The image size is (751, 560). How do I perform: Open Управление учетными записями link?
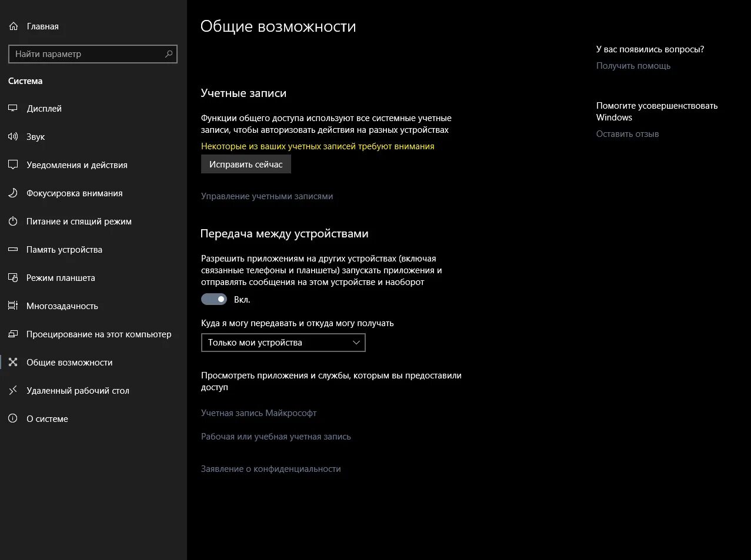click(267, 196)
